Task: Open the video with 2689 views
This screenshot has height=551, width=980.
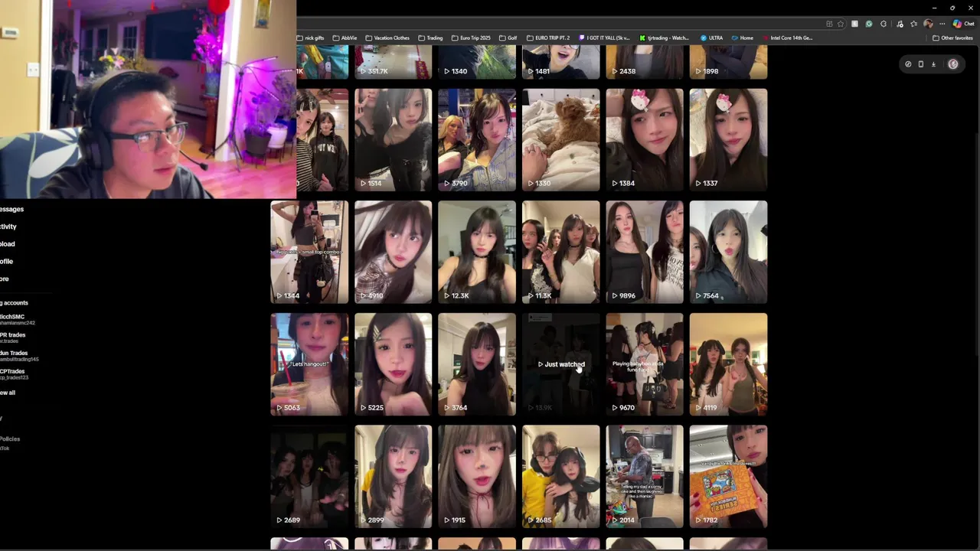Action: (309, 477)
